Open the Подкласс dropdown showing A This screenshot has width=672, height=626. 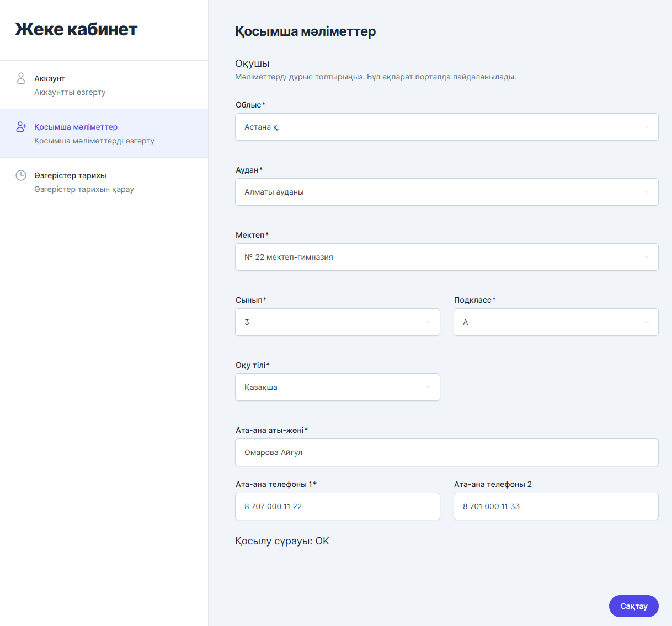(556, 322)
